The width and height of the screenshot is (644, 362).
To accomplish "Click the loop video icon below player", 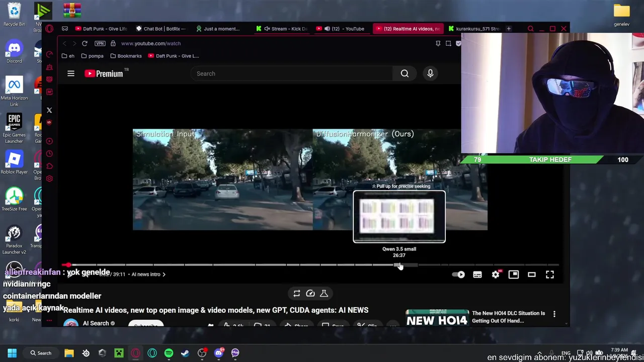I will pyautogui.click(x=296, y=294).
